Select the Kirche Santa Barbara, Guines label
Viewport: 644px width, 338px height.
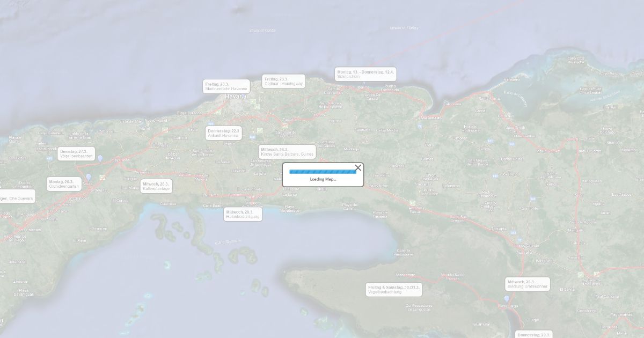pyautogui.click(x=287, y=152)
